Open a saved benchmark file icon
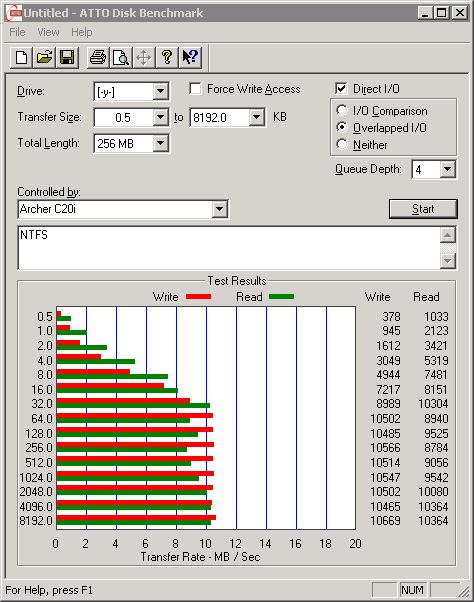 44,58
